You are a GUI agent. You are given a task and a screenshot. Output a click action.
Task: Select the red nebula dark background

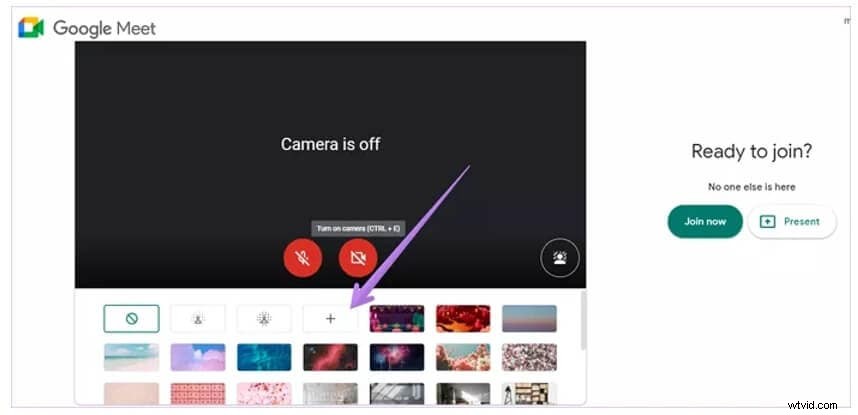point(331,358)
